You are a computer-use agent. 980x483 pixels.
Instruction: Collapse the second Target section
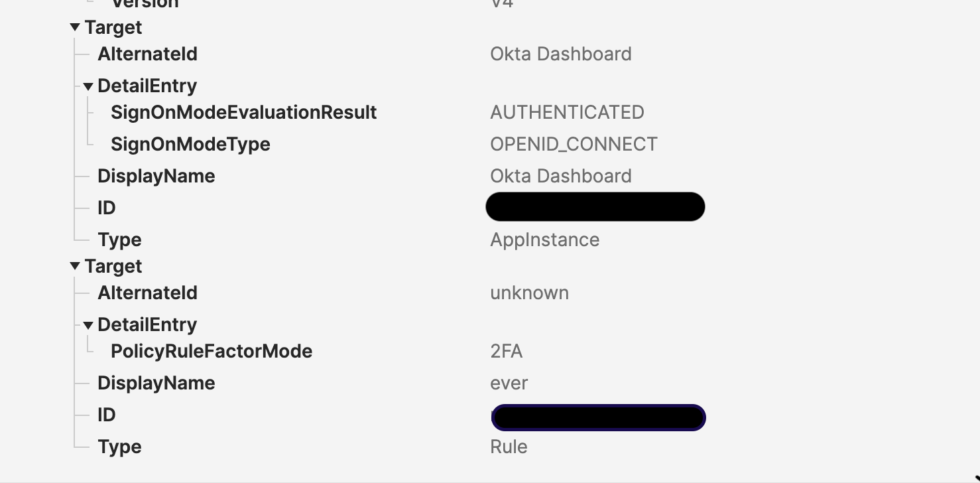[x=75, y=266]
